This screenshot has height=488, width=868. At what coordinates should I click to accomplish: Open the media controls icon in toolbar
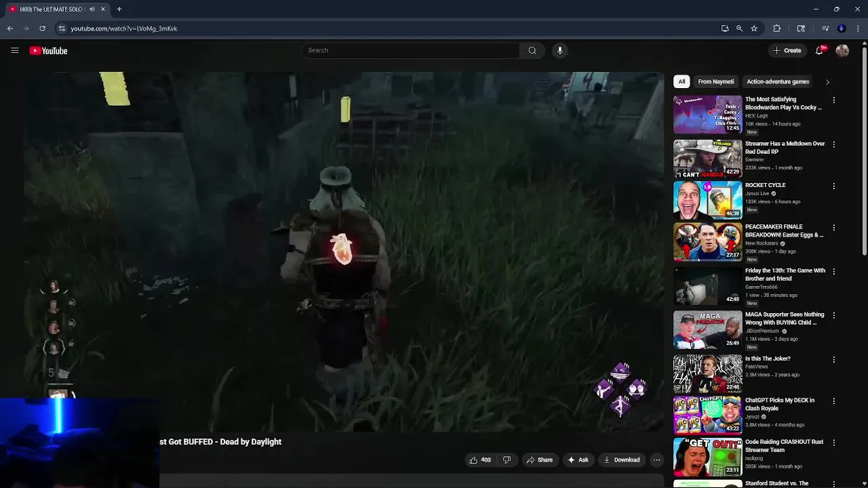click(825, 28)
